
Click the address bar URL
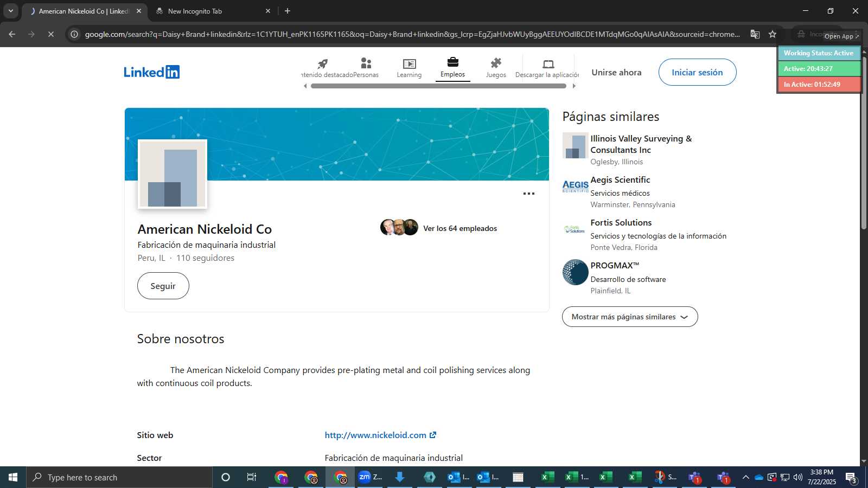click(412, 34)
